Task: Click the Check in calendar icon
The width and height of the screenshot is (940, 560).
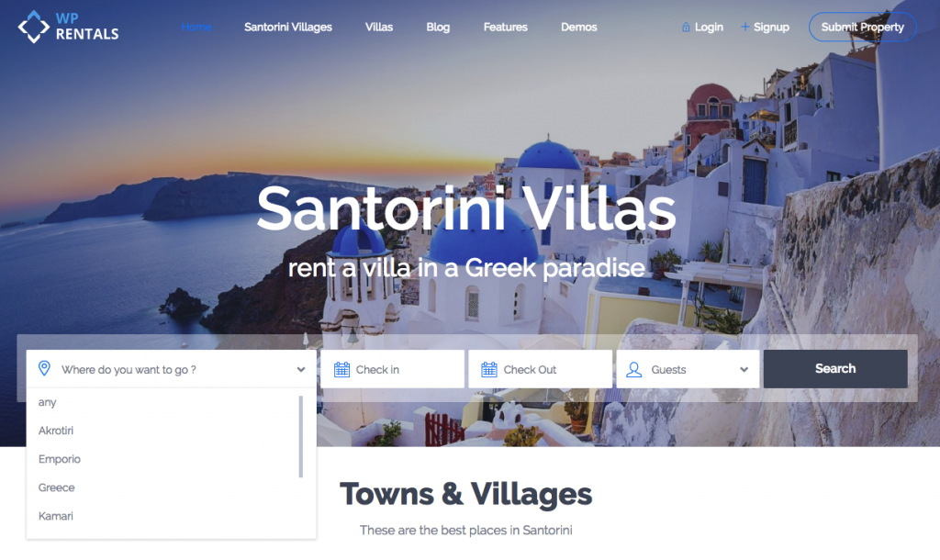Action: click(341, 369)
